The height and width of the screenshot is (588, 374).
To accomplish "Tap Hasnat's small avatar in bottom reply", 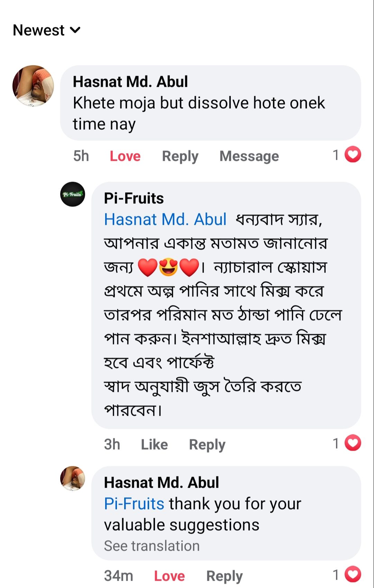I will (x=73, y=478).
